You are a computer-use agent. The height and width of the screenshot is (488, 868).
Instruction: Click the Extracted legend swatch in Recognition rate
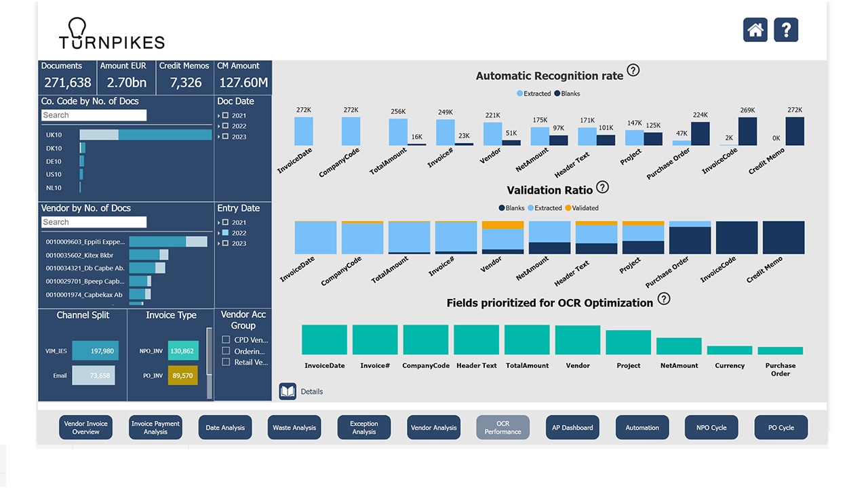coord(520,94)
